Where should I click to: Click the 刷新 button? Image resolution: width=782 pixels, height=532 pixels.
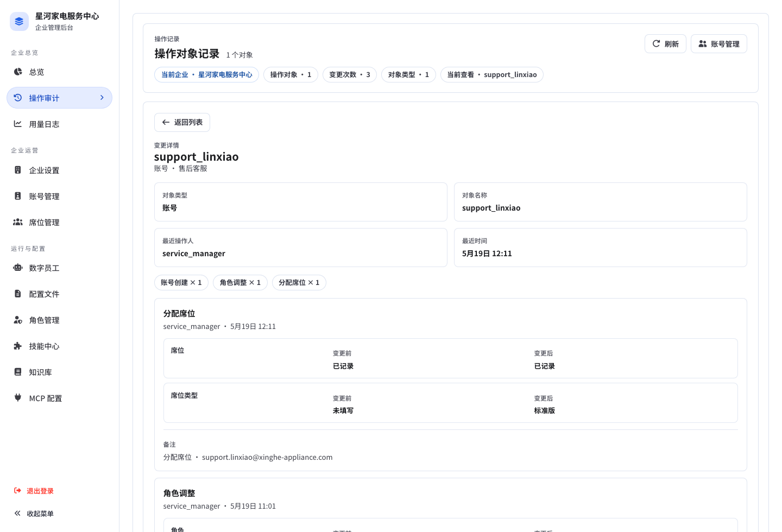pos(665,44)
